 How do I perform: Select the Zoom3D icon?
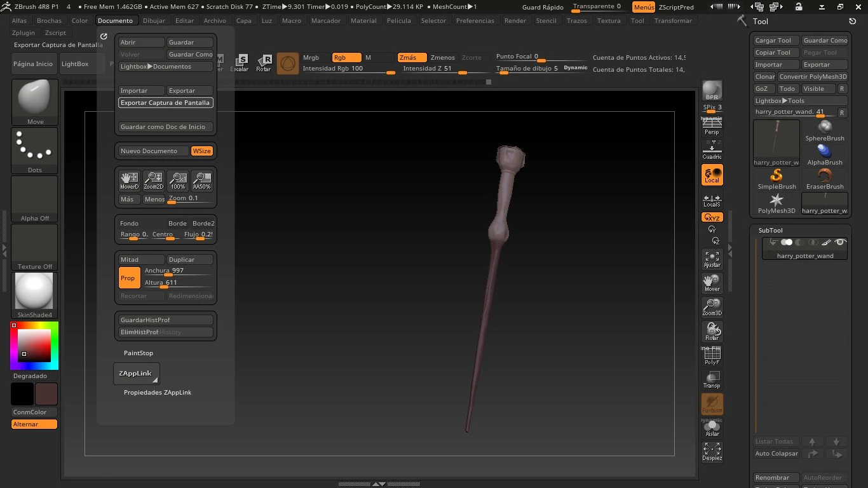pyautogui.click(x=712, y=308)
